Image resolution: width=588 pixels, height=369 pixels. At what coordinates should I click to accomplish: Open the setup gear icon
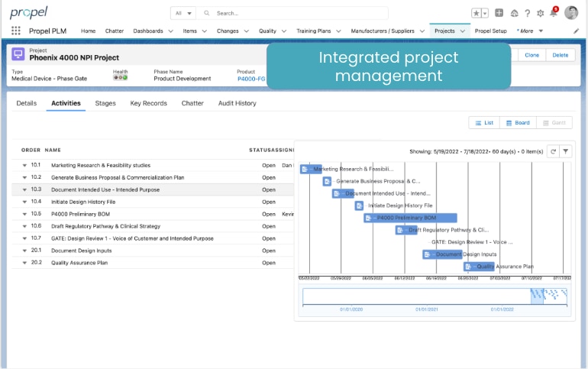pyautogui.click(x=540, y=13)
